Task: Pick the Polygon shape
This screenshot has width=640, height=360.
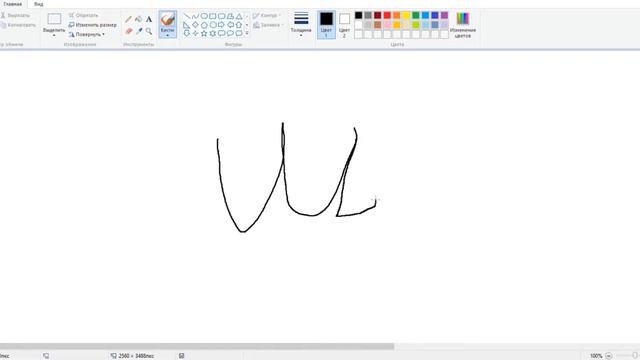Action: click(x=230, y=16)
